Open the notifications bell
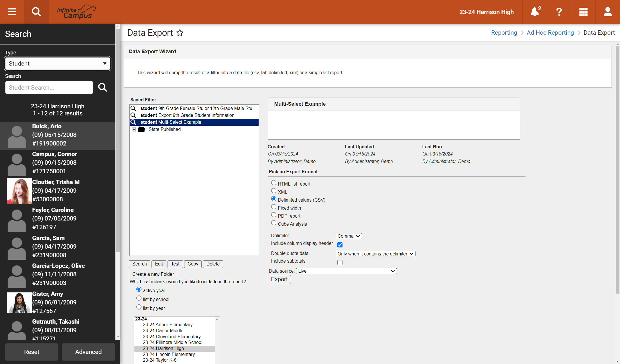The image size is (620, 364). coord(535,12)
